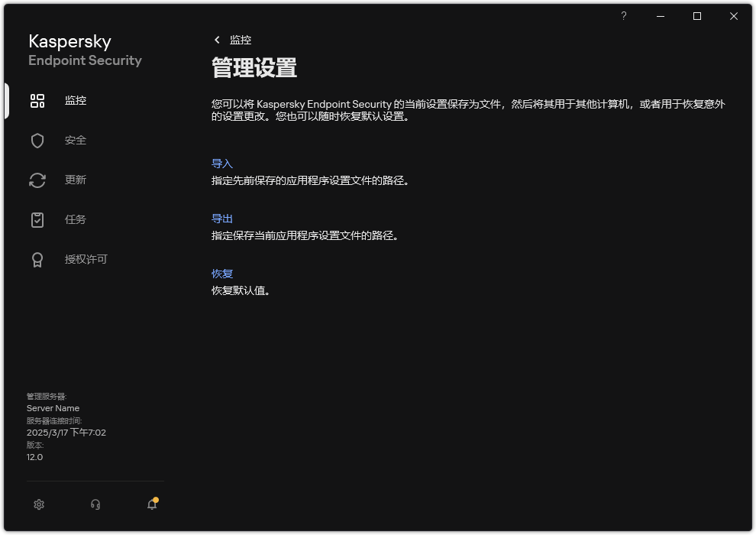Click the Kaspersky Endpoint Security logo
756x535 pixels.
85,49
